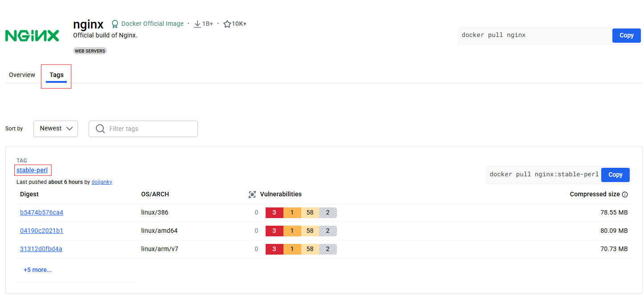Open the Newest sort dropdown
The image size is (644, 296).
pyautogui.click(x=56, y=129)
